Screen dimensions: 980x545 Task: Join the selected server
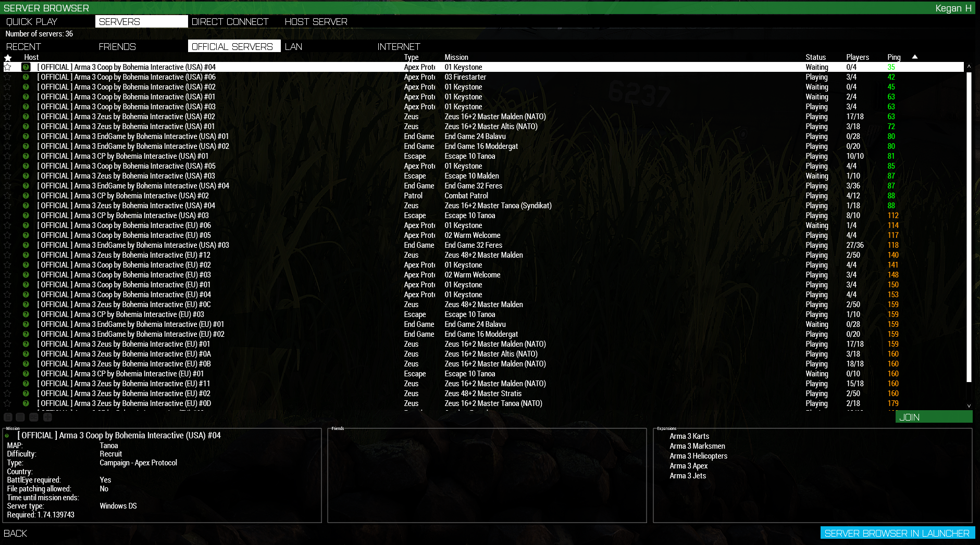pos(934,417)
